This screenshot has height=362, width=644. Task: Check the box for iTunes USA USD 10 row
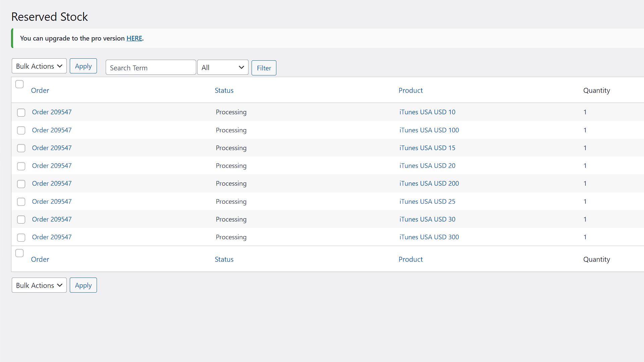pyautogui.click(x=21, y=113)
